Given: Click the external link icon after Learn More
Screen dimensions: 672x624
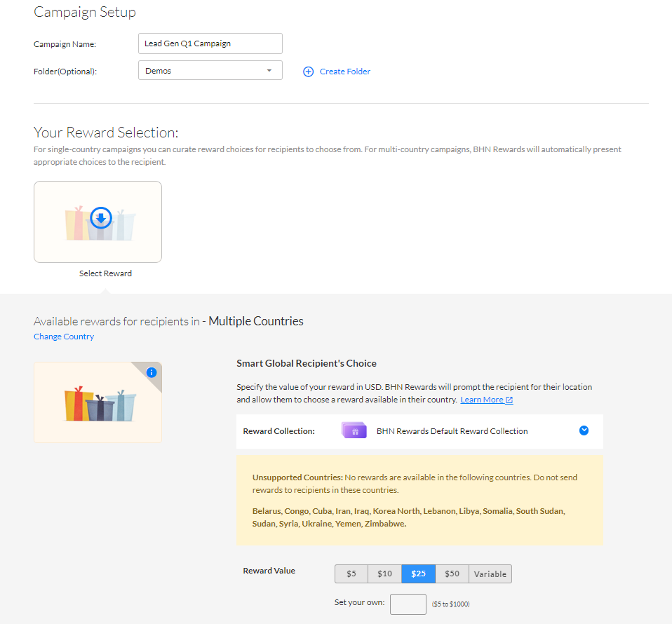Looking at the screenshot, I should tap(509, 400).
